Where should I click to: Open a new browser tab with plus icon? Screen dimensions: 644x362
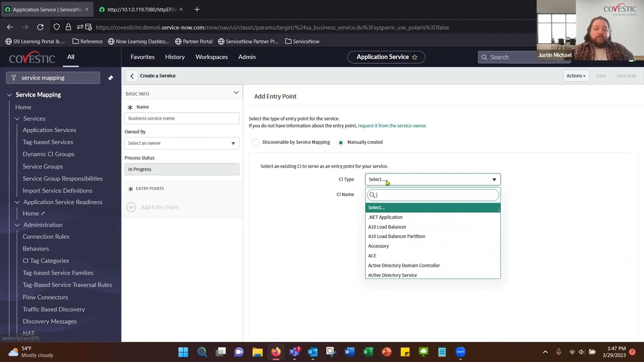(x=197, y=9)
